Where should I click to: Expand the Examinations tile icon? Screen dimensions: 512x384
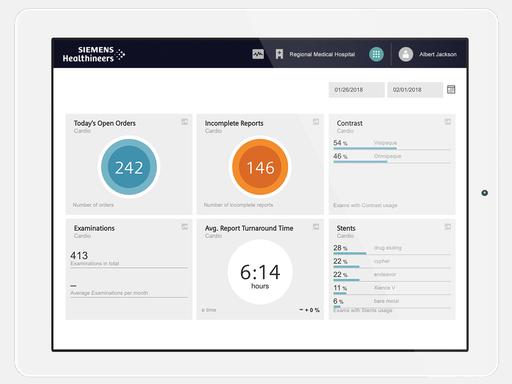click(184, 227)
